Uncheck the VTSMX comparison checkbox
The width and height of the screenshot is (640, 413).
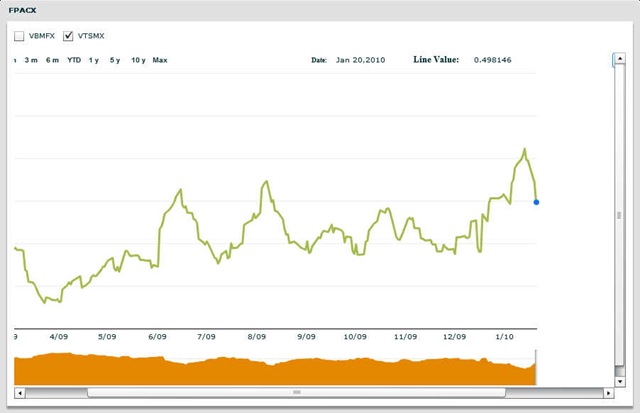point(68,36)
